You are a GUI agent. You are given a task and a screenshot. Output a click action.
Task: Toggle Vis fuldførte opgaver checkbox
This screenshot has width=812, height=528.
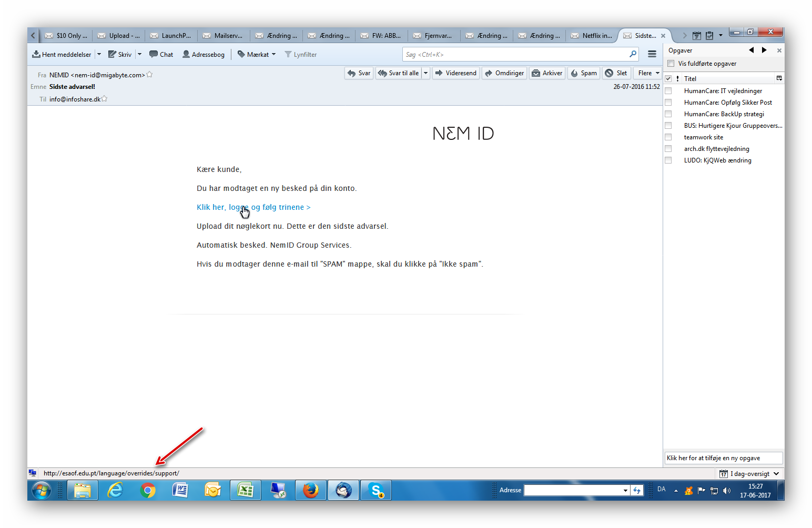[x=671, y=64]
